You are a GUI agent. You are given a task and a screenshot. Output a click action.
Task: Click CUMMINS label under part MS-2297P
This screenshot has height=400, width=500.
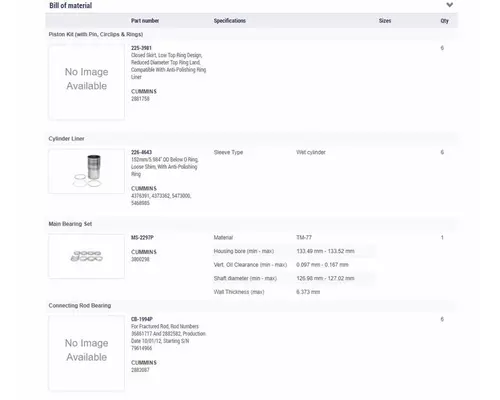tap(144, 252)
